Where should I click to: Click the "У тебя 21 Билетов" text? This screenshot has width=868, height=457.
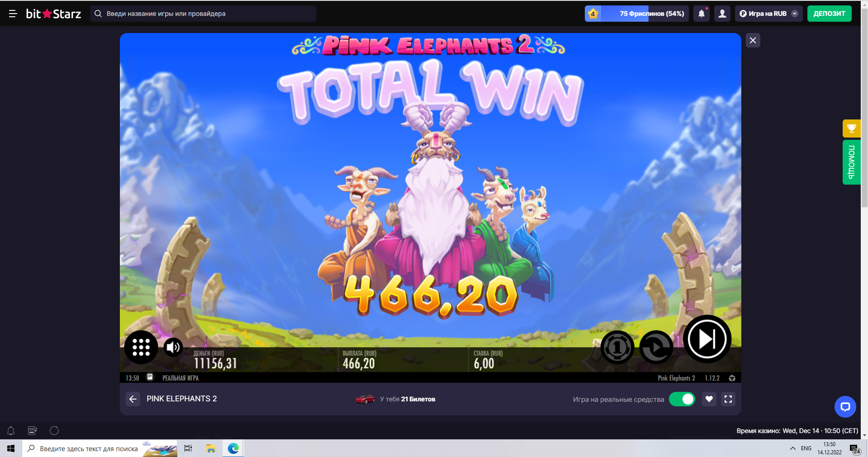(408, 399)
